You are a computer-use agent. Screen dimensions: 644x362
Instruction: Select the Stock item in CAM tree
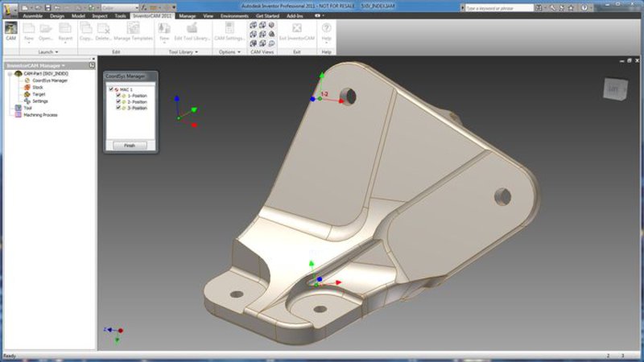coord(37,88)
